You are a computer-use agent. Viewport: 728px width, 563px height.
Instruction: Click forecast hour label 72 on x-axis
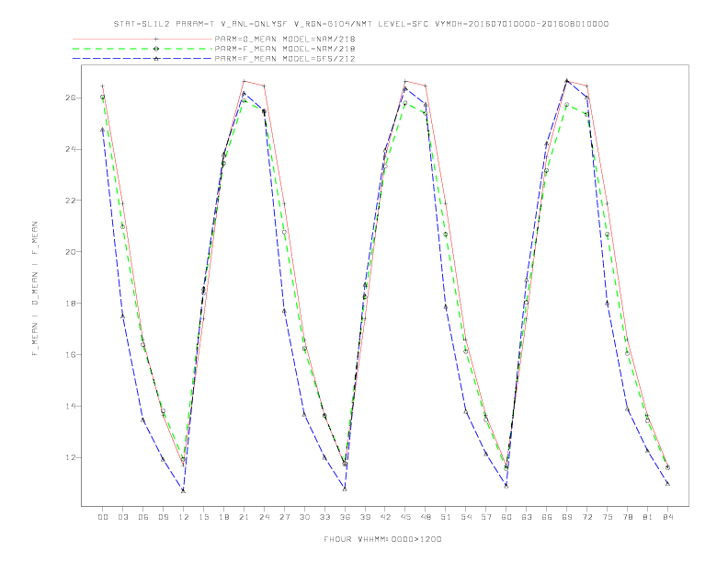click(x=586, y=517)
